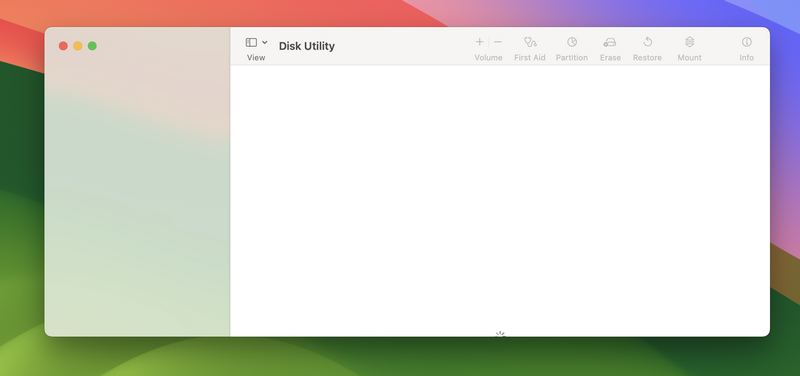Choose the Restore toolbar icon
Viewport: 800px width, 376px height.
point(647,42)
